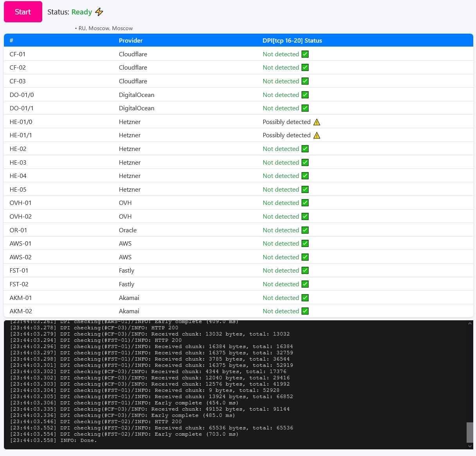The width and height of the screenshot is (476, 456).
Task: Click green check icon for FST-01
Action: pos(305,271)
